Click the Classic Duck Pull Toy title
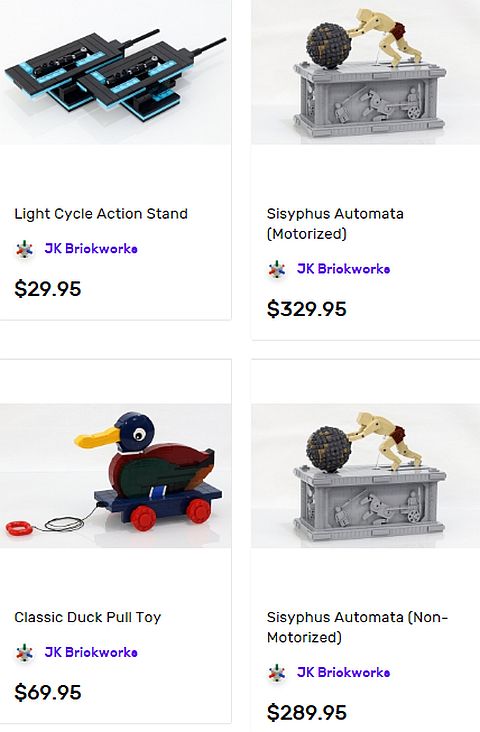480x732 pixels. click(x=87, y=617)
